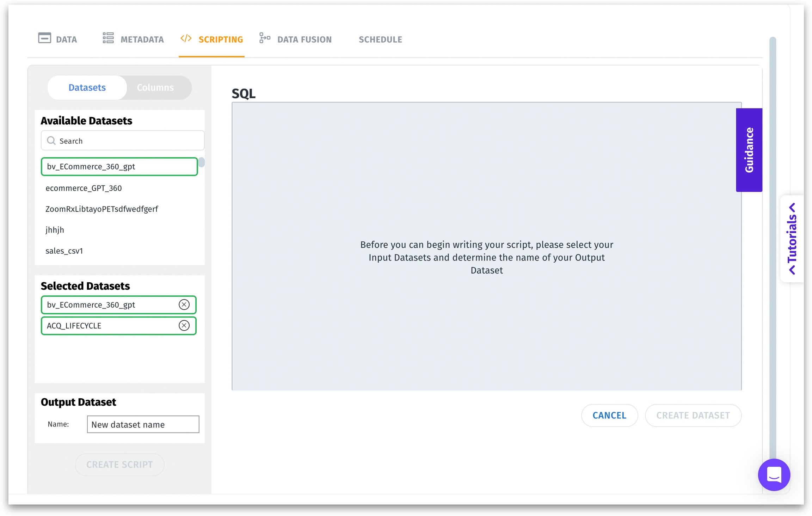Click the Metadata list icon

point(108,38)
